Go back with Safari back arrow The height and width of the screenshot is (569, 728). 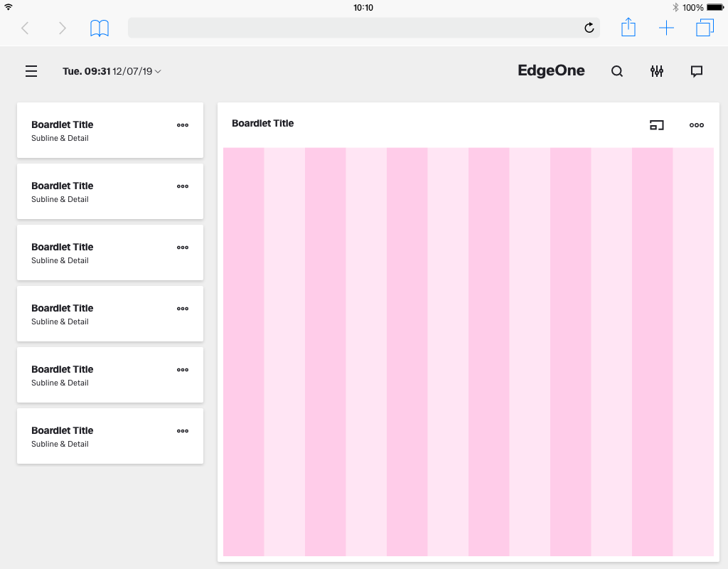point(25,28)
